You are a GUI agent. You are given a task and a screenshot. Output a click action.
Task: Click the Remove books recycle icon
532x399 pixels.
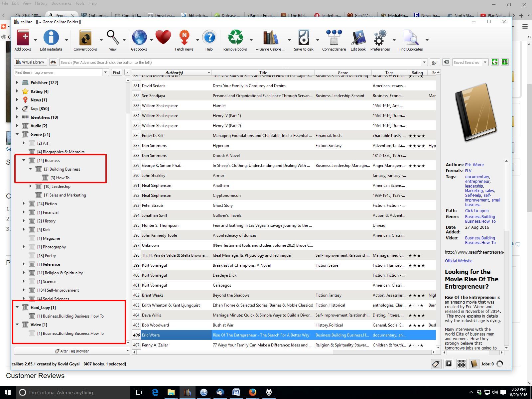(x=235, y=37)
